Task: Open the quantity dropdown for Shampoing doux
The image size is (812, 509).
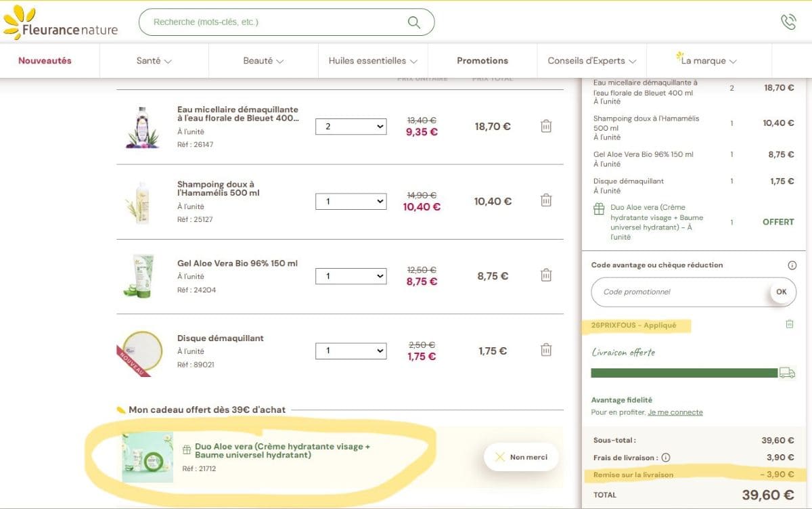Action: (x=351, y=201)
